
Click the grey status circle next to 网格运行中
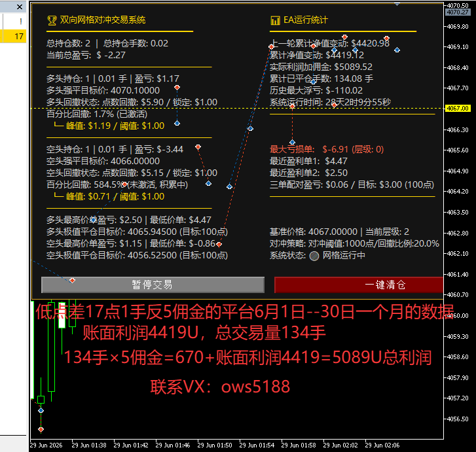pos(314,256)
